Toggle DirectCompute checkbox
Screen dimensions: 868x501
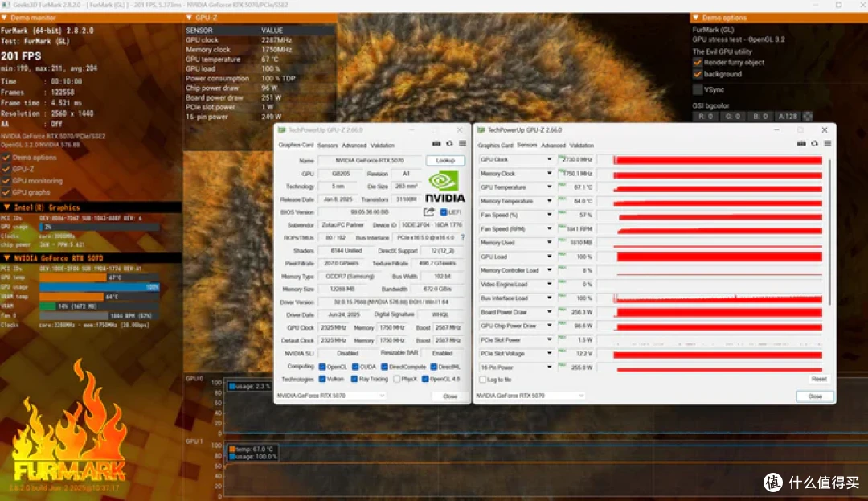pyautogui.click(x=384, y=367)
